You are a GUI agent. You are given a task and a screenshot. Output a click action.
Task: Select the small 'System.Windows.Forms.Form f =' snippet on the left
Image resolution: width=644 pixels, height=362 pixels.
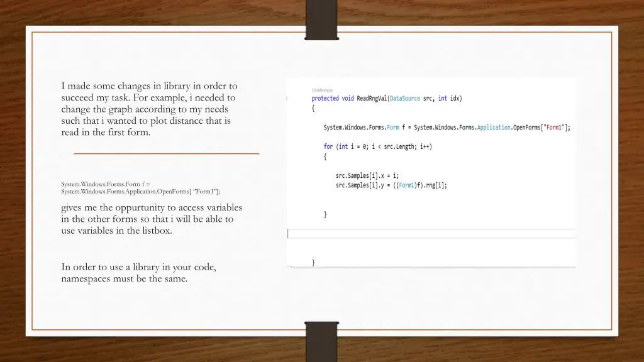click(x=140, y=187)
